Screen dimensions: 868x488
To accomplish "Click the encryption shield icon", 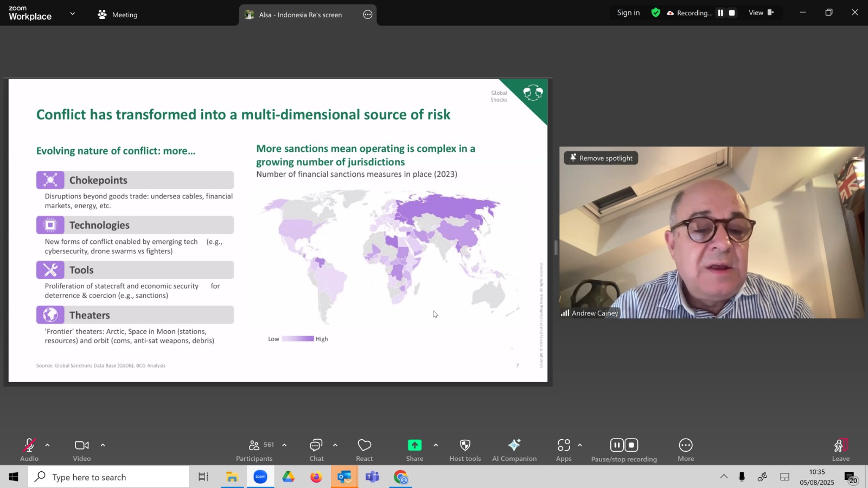I will click(x=656, y=12).
